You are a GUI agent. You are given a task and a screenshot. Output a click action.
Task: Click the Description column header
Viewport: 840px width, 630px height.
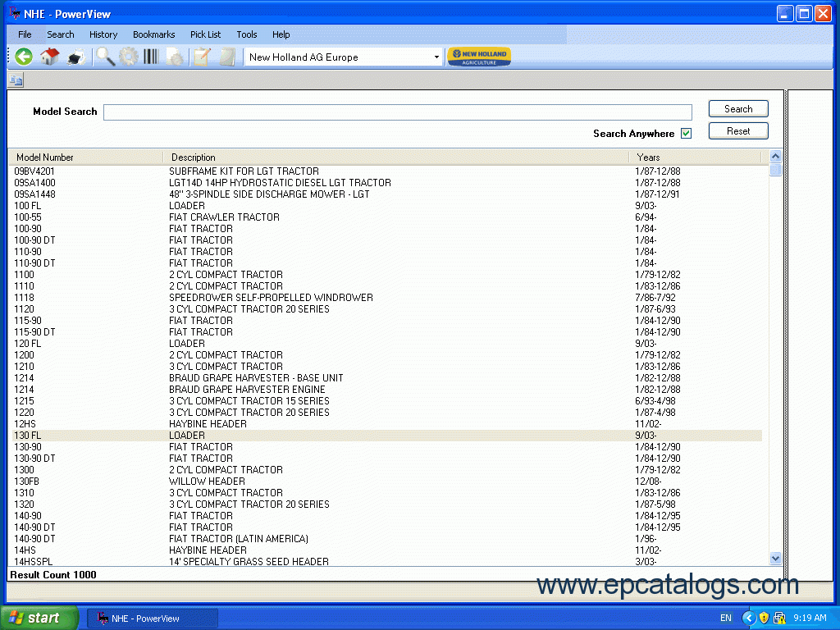click(x=396, y=157)
